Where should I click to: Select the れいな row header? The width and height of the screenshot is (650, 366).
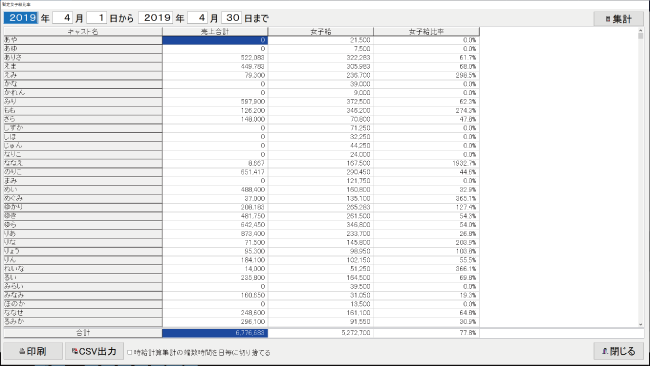[x=83, y=269]
